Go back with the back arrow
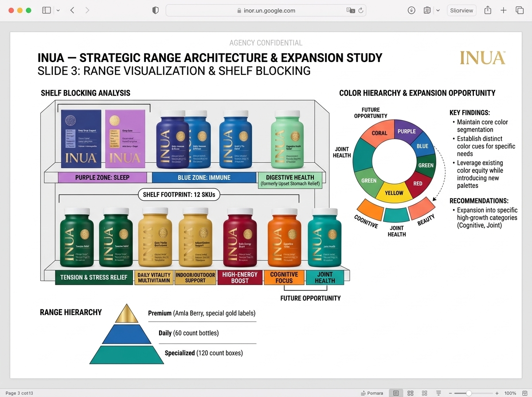Image resolution: width=532 pixels, height=397 pixels. (72, 10)
